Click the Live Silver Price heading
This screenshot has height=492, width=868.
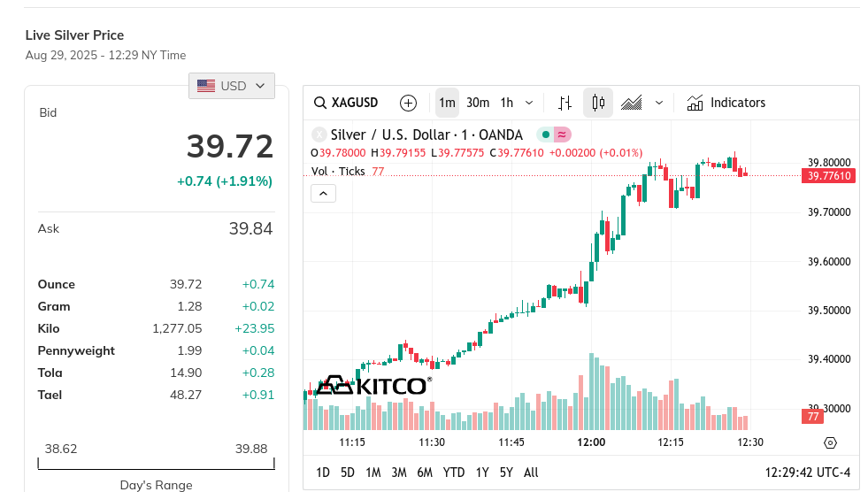pyautogui.click(x=74, y=35)
